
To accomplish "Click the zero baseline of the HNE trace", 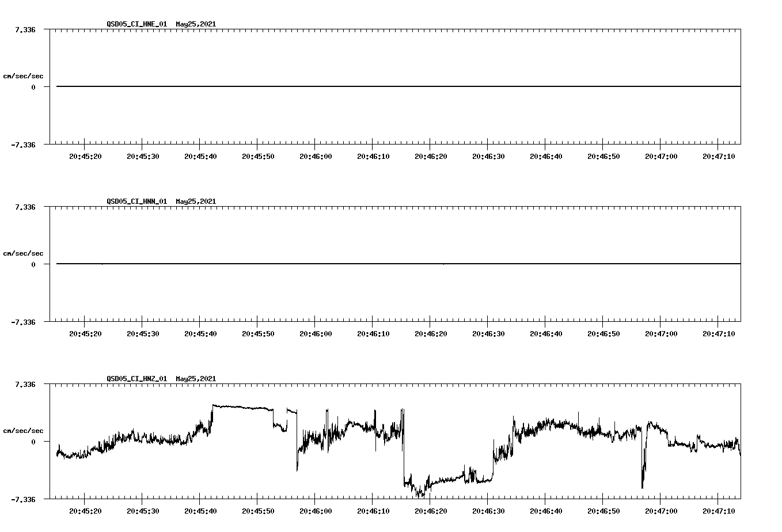I will [x=346, y=86].
